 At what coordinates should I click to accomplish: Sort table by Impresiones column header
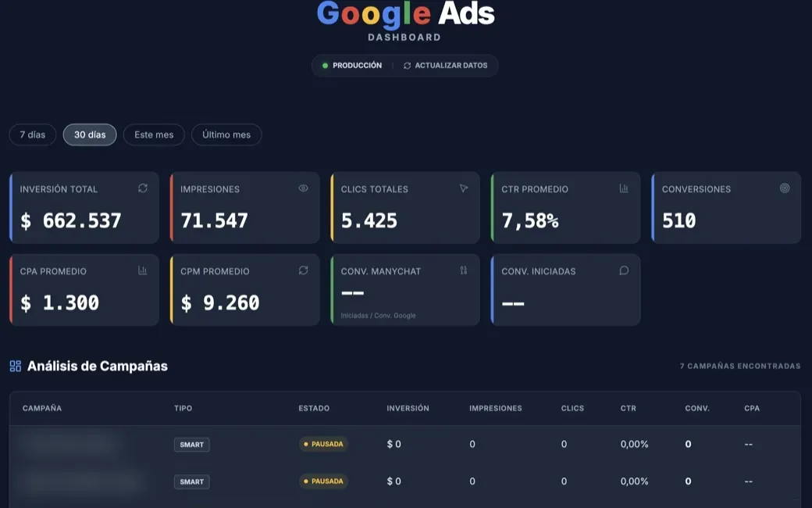496,408
